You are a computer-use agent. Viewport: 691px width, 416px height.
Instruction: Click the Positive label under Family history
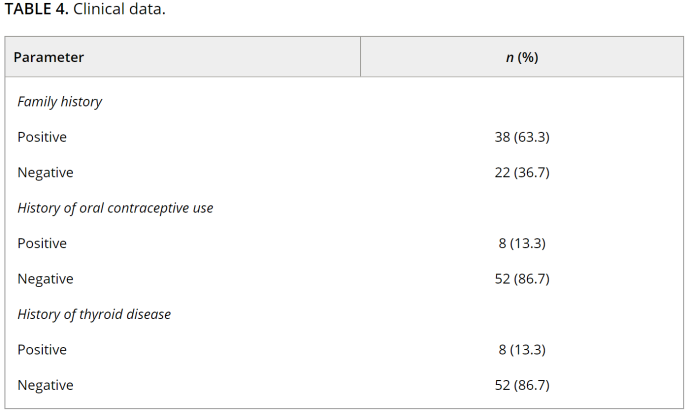pos(42,137)
